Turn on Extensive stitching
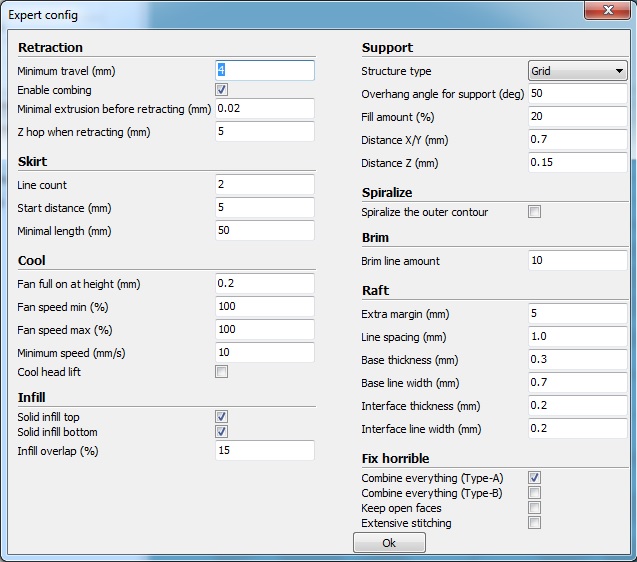Screen dimensions: 637x562 click(535, 523)
